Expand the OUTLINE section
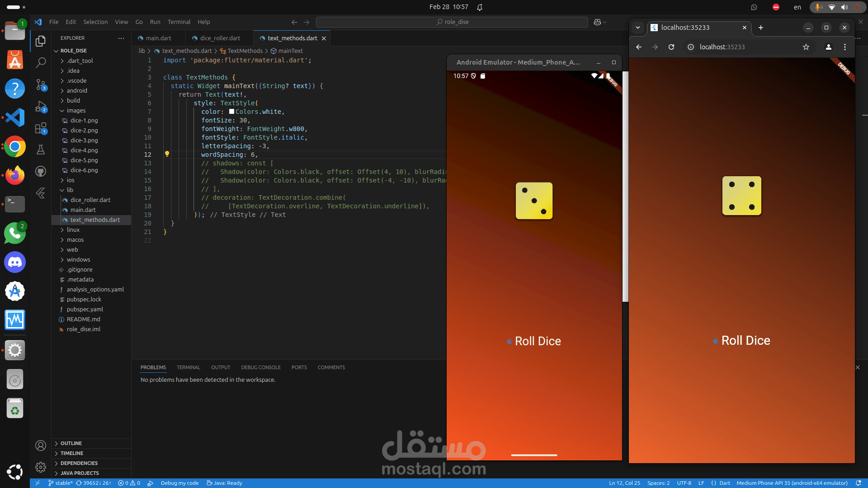 [71, 443]
